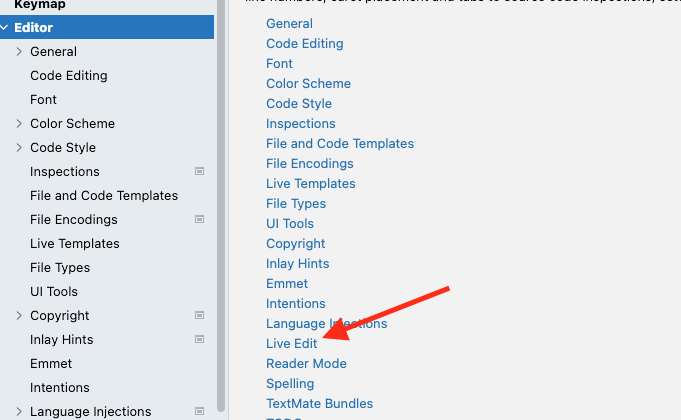Collapse the Editor section in the sidebar
The width and height of the screenshot is (681, 420).
click(5, 27)
